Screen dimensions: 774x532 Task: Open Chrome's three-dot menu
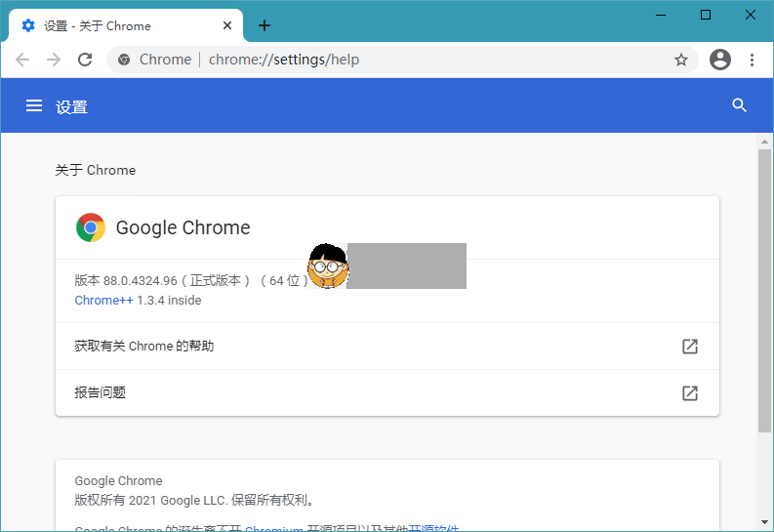pyautogui.click(x=752, y=60)
